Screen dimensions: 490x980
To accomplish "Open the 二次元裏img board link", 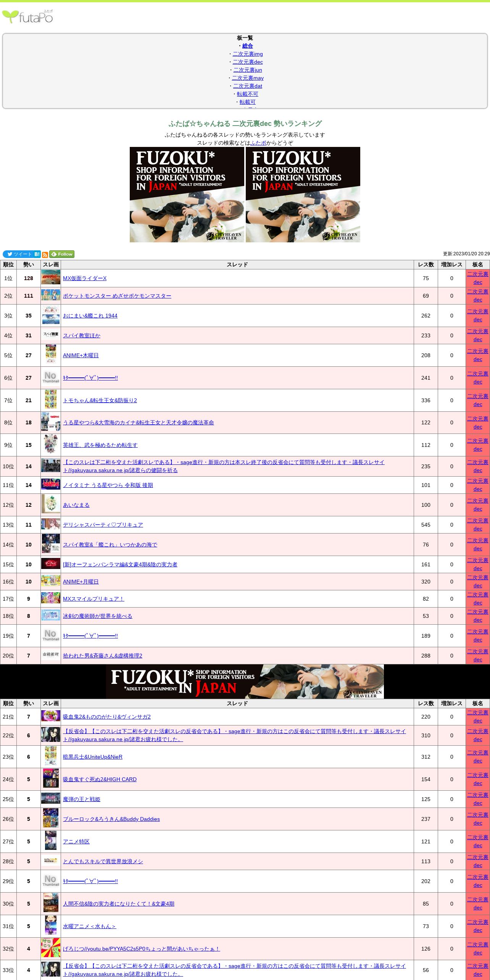I will pyautogui.click(x=248, y=54).
